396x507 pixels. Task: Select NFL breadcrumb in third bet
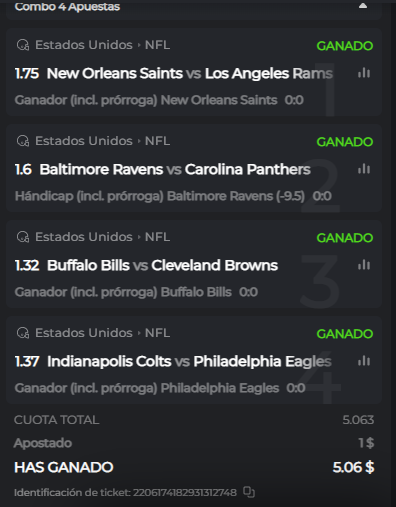click(157, 237)
